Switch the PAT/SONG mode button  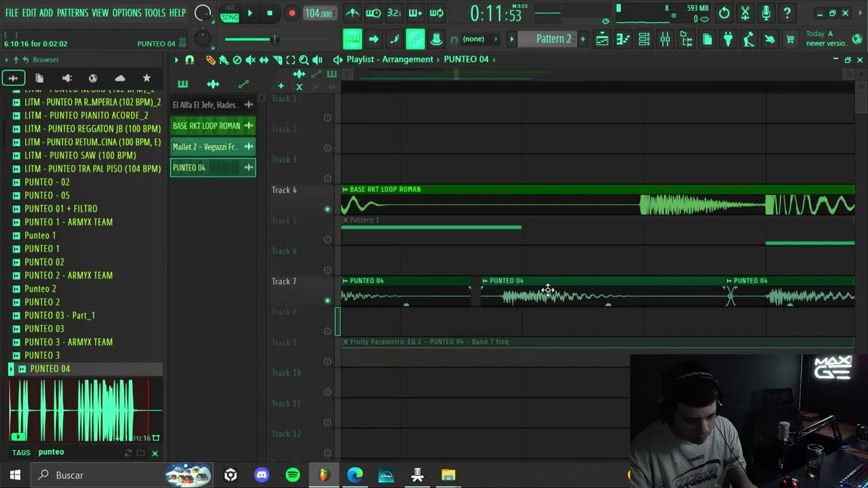(x=230, y=13)
